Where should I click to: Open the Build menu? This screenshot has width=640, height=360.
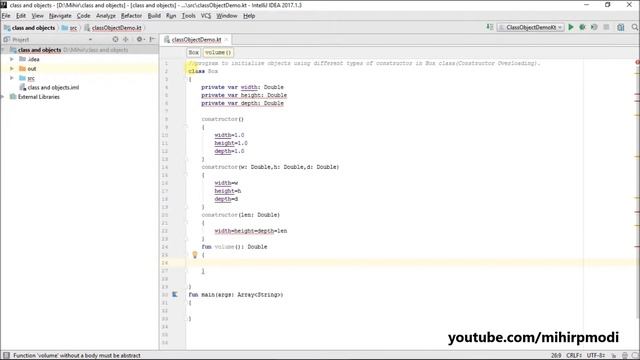154,16
